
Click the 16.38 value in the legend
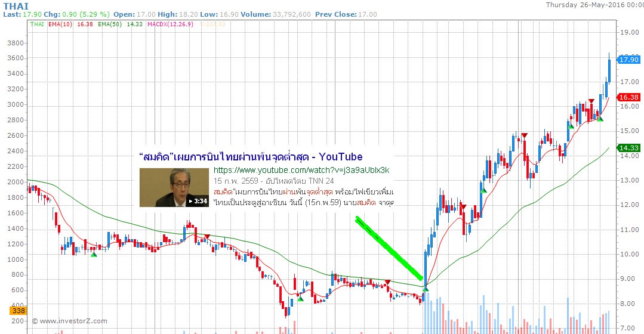click(x=85, y=24)
